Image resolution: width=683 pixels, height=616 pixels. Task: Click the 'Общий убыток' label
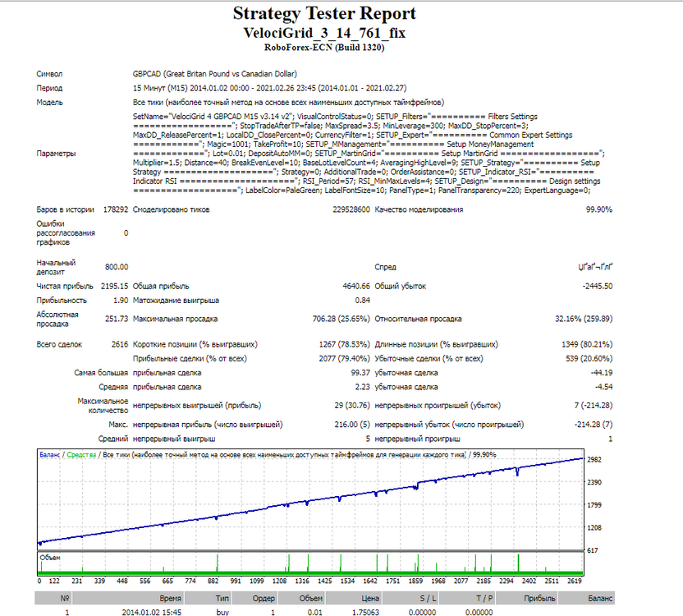[401, 287]
